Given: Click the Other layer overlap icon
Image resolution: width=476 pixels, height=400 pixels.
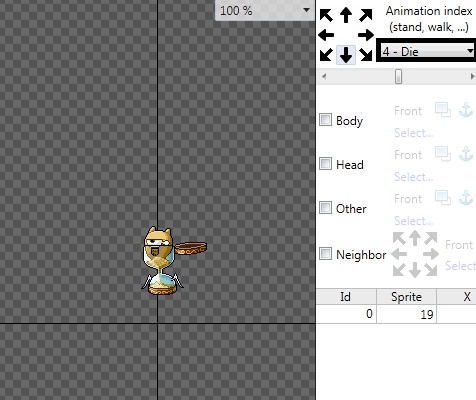Looking at the screenshot, I should (x=443, y=198).
